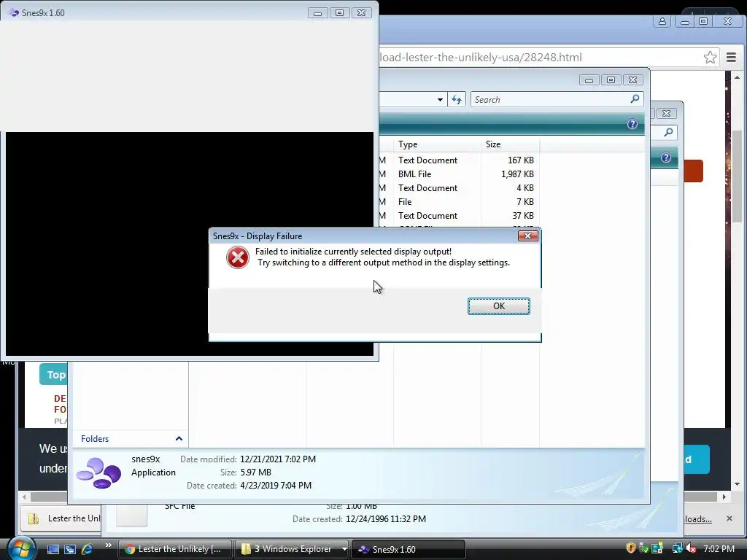Select the 167 KB size cell
The width and height of the screenshot is (747, 560).
click(x=520, y=160)
